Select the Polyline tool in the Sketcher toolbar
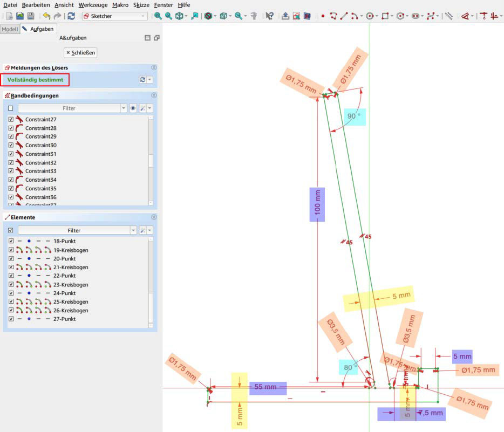 pyautogui.click(x=334, y=16)
